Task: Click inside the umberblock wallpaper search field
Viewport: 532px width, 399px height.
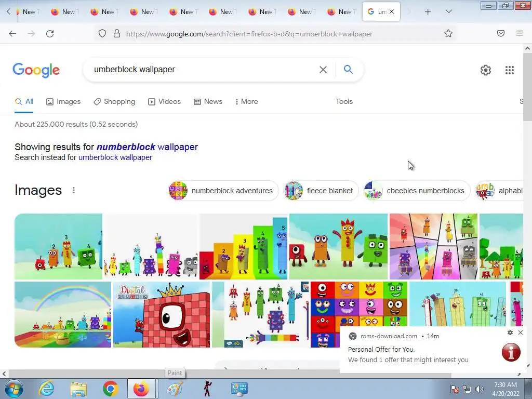Action: 204,70
